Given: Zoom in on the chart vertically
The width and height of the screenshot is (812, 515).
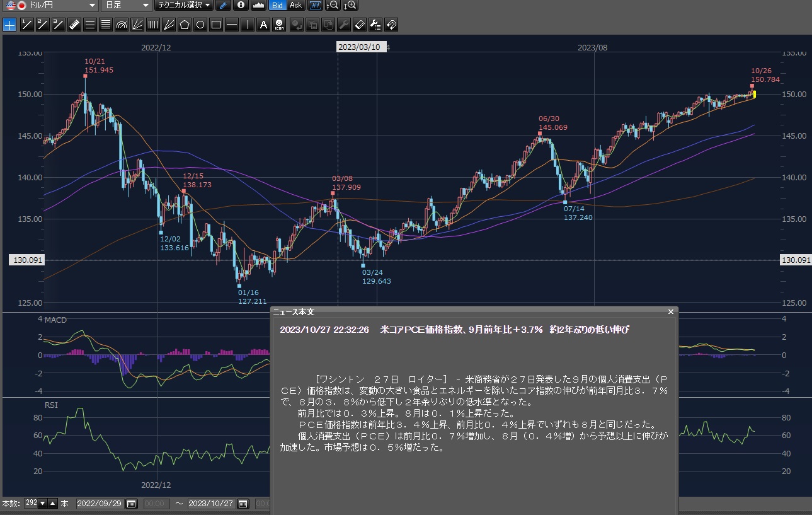Looking at the screenshot, I should [x=350, y=6].
